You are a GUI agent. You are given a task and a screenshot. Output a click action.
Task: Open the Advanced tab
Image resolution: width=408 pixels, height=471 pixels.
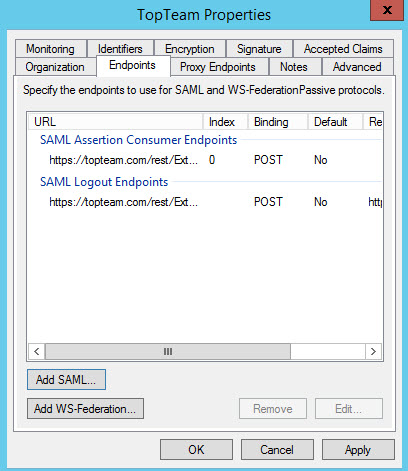357,67
